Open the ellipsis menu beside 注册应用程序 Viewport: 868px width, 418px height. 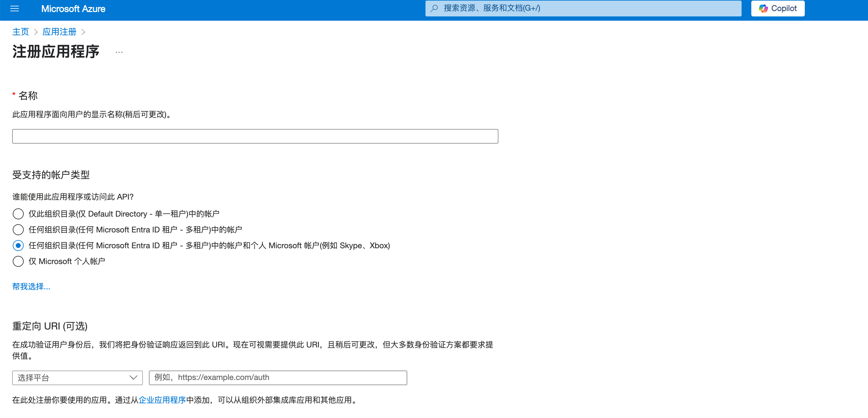point(119,52)
